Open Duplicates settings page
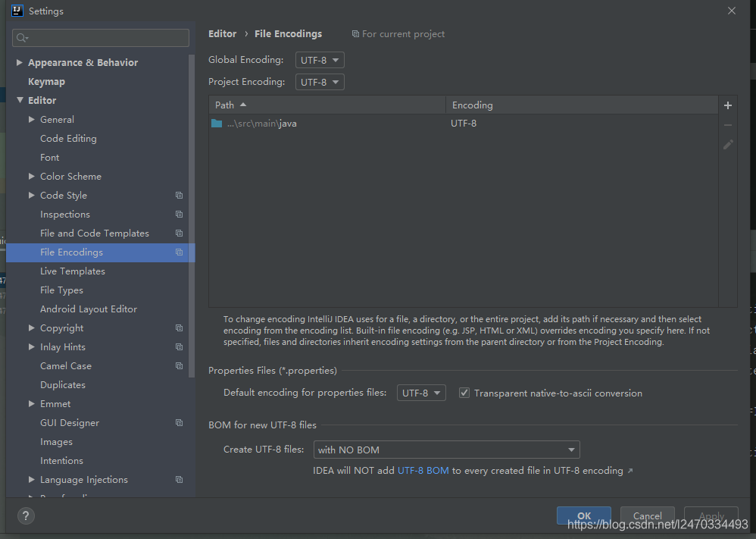This screenshot has width=756, height=539. [x=63, y=384]
